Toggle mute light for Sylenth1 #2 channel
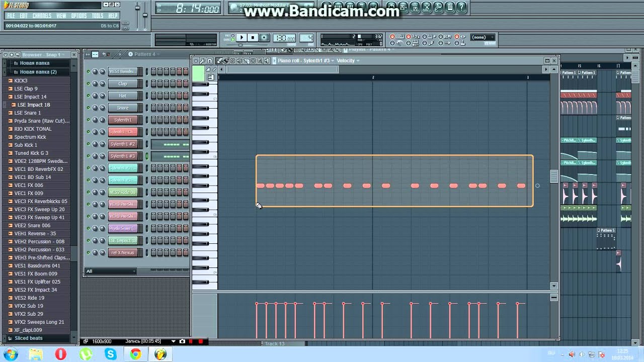Viewport: 644px width, 362px height. tap(88, 144)
